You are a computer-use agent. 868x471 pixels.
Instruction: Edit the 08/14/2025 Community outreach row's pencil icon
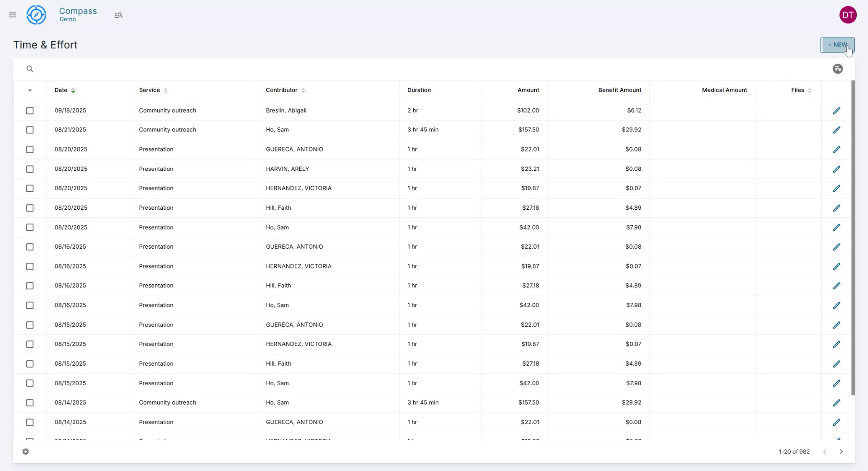pyautogui.click(x=837, y=402)
